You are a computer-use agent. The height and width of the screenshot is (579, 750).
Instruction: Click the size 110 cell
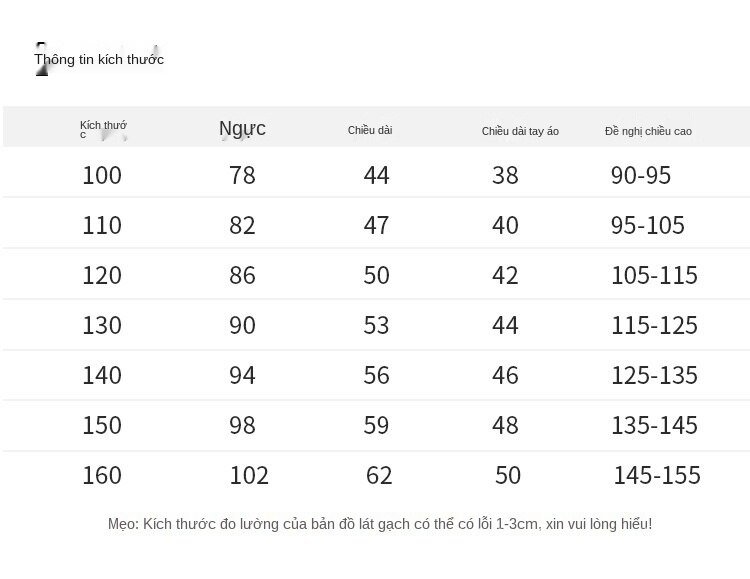(x=102, y=226)
